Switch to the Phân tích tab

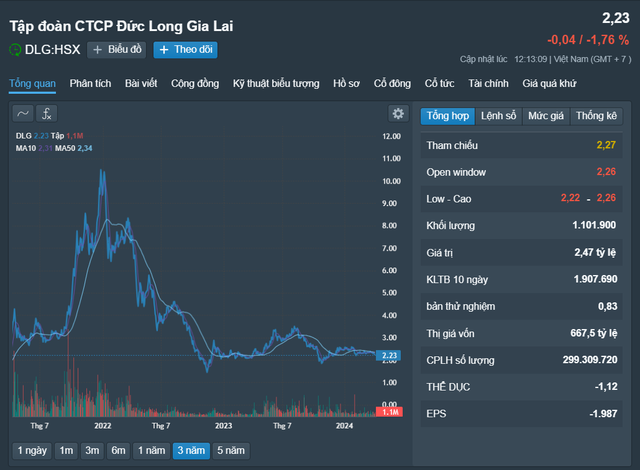pyautogui.click(x=90, y=83)
